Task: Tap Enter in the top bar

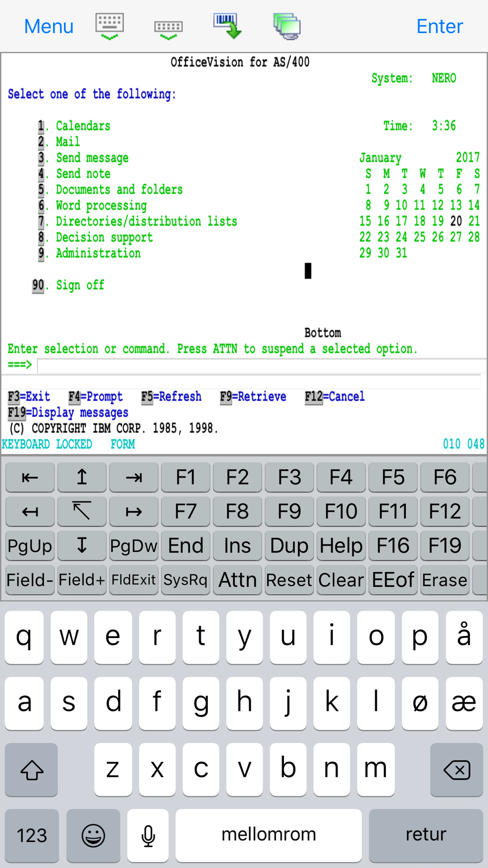Action: click(x=439, y=26)
